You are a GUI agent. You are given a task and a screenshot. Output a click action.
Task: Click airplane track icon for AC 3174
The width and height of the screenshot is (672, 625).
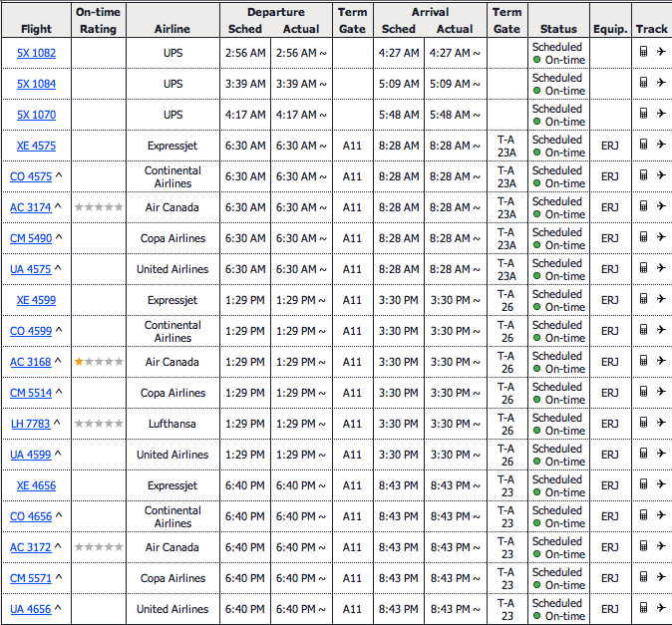click(661, 205)
